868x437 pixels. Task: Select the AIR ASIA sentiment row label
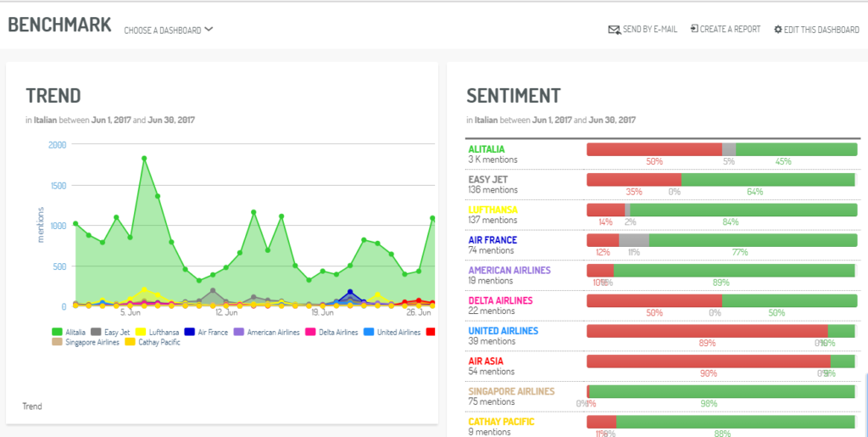point(486,361)
